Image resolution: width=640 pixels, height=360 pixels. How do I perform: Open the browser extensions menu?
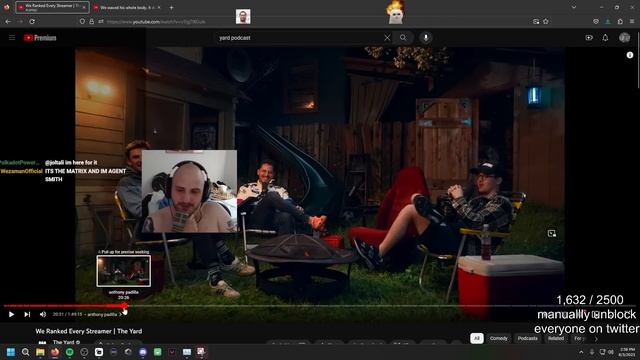(x=620, y=21)
